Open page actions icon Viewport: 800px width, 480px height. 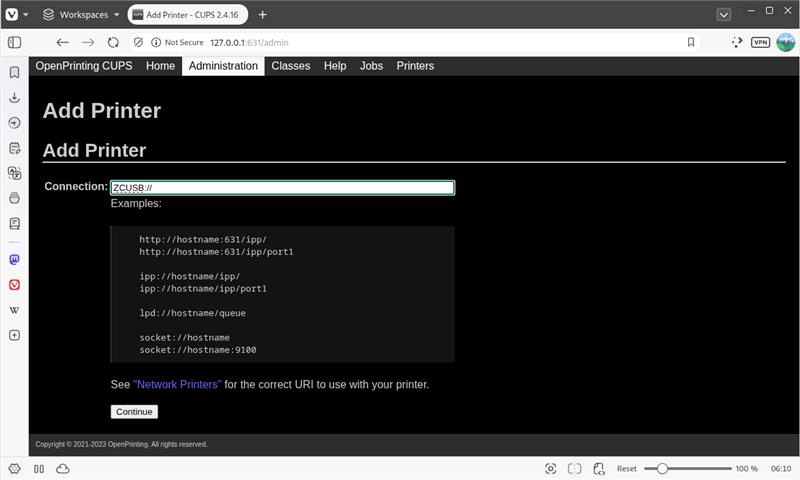[x=599, y=469]
